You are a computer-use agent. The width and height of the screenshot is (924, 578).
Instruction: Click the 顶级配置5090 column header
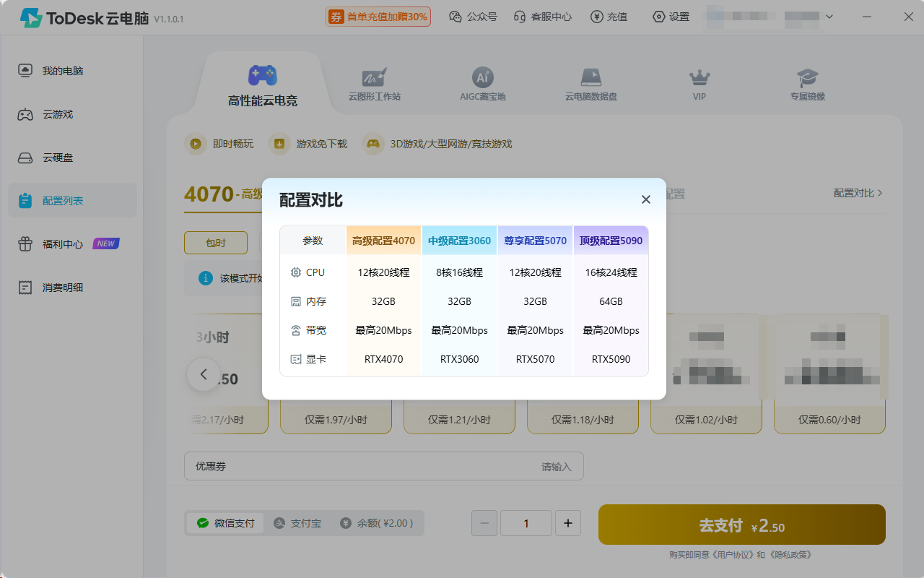[x=611, y=241]
